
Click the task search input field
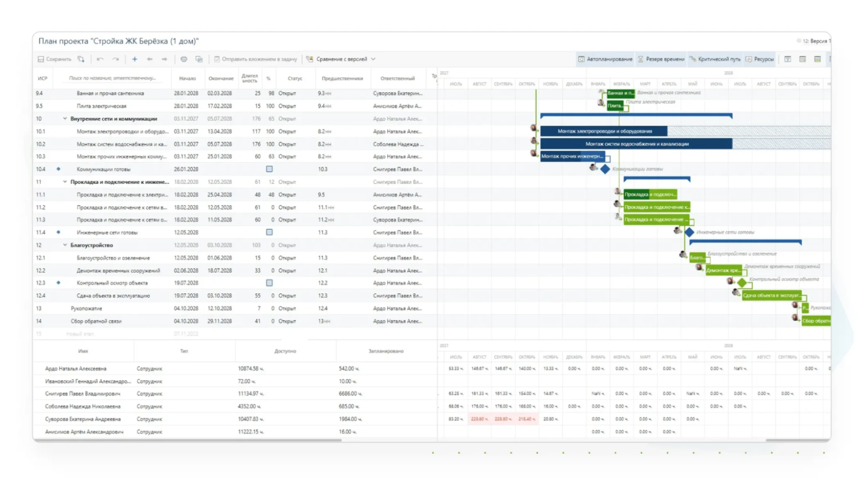pyautogui.click(x=112, y=78)
